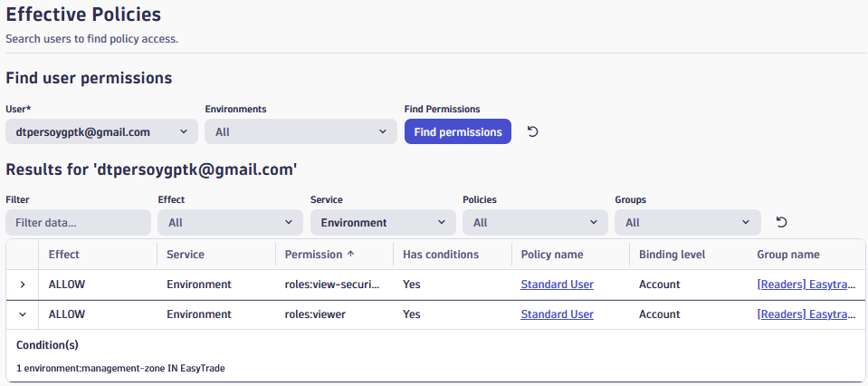
Task: Click into the Filter data input
Action: pos(78,222)
